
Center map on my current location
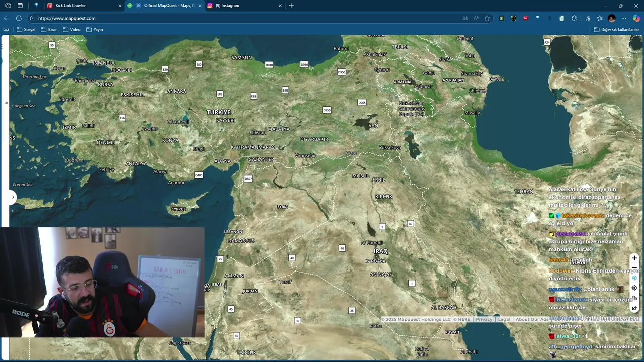pos(634,288)
